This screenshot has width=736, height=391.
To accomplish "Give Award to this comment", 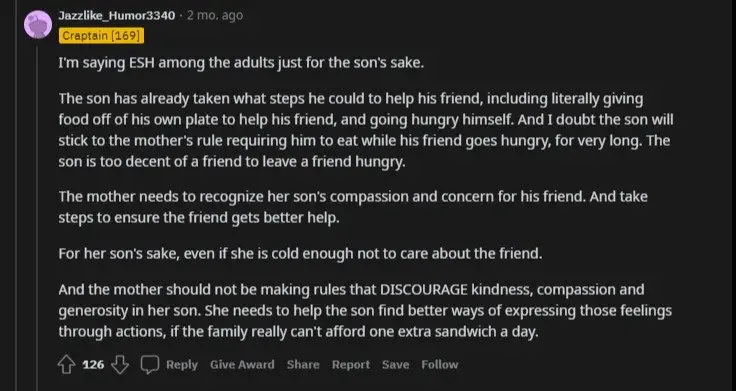I will coord(242,365).
